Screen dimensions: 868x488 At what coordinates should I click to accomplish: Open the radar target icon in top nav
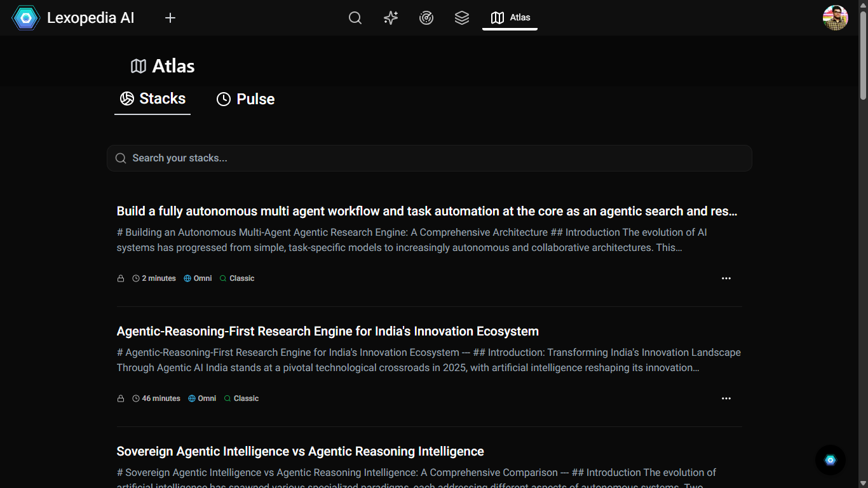coord(426,18)
